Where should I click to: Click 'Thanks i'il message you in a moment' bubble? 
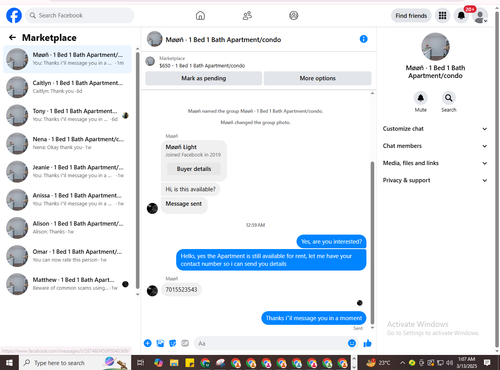click(314, 318)
